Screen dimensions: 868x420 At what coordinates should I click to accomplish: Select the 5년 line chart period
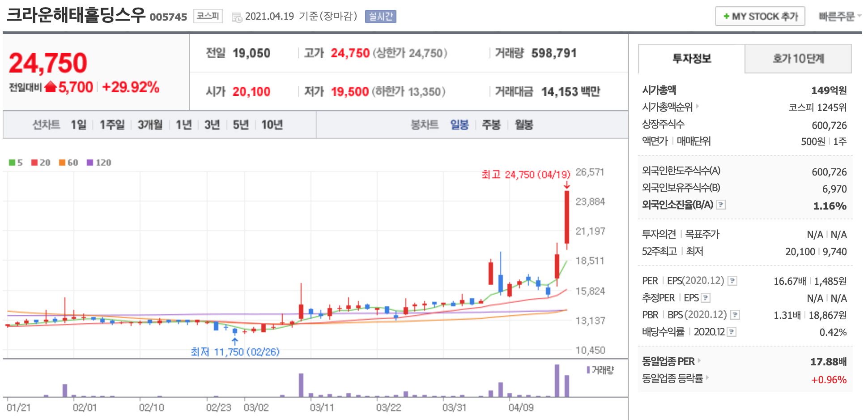241,124
